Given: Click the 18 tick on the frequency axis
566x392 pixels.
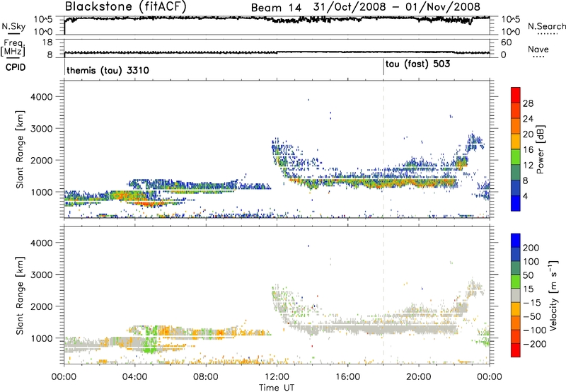Looking at the screenshot, I should [47, 42].
